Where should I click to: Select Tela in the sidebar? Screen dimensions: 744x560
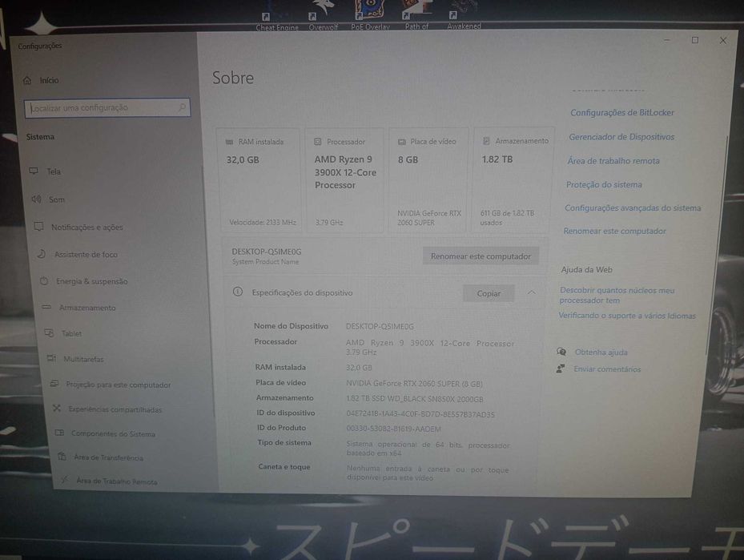pyautogui.click(x=54, y=171)
